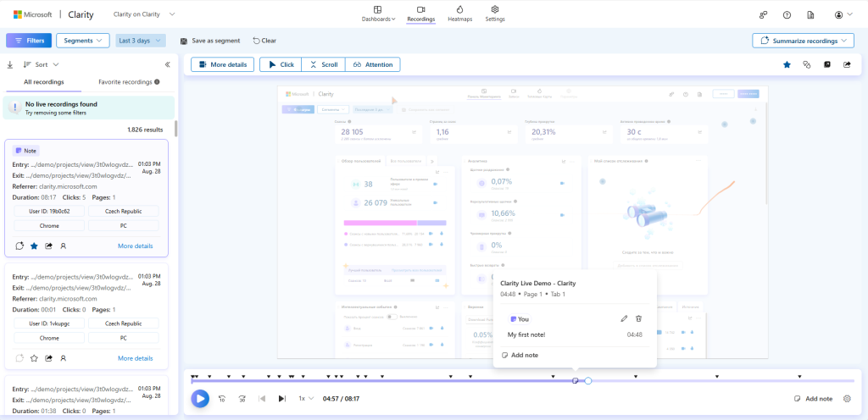Click the document icon in the header
Image resolution: width=868 pixels, height=420 pixels.
click(810, 15)
